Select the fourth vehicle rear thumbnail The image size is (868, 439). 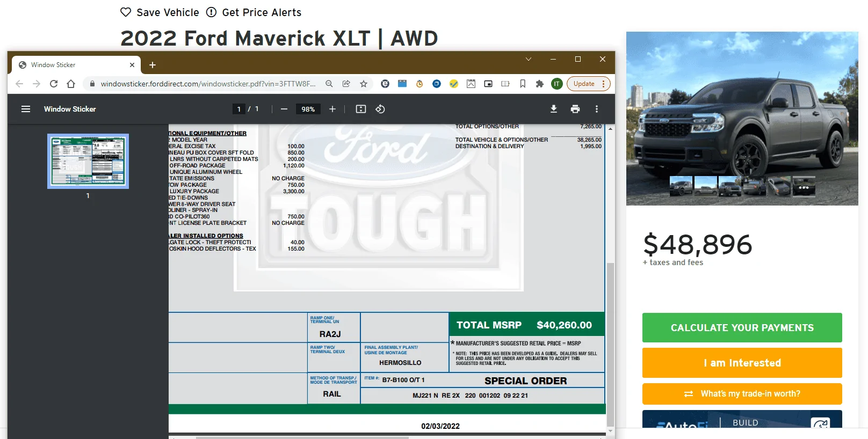(755, 186)
